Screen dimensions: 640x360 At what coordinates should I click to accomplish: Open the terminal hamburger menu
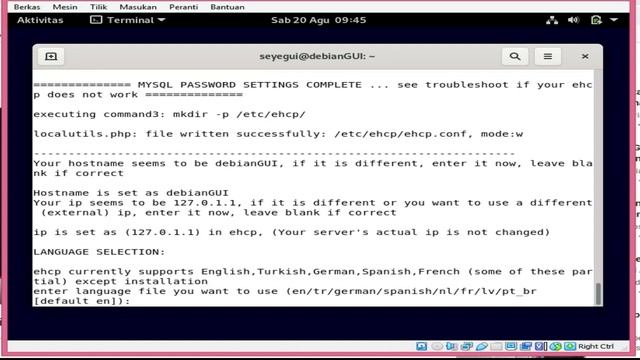[x=548, y=56]
